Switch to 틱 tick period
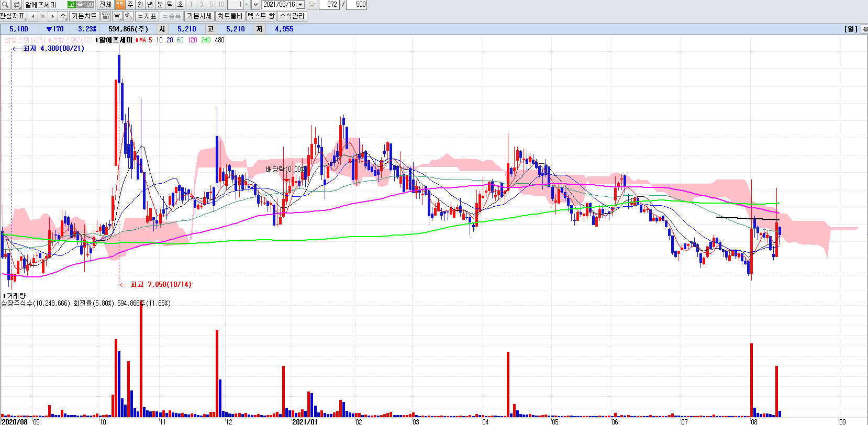This screenshot has height=425, width=868. [170, 5]
